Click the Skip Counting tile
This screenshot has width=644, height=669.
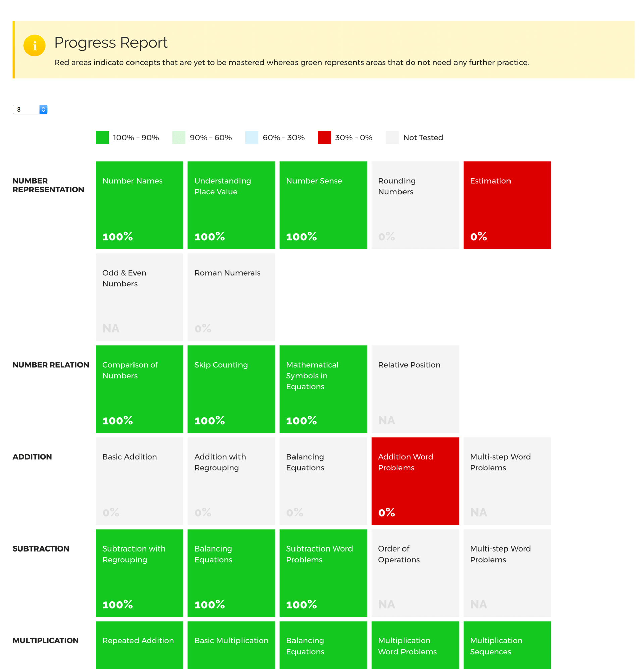(x=231, y=389)
